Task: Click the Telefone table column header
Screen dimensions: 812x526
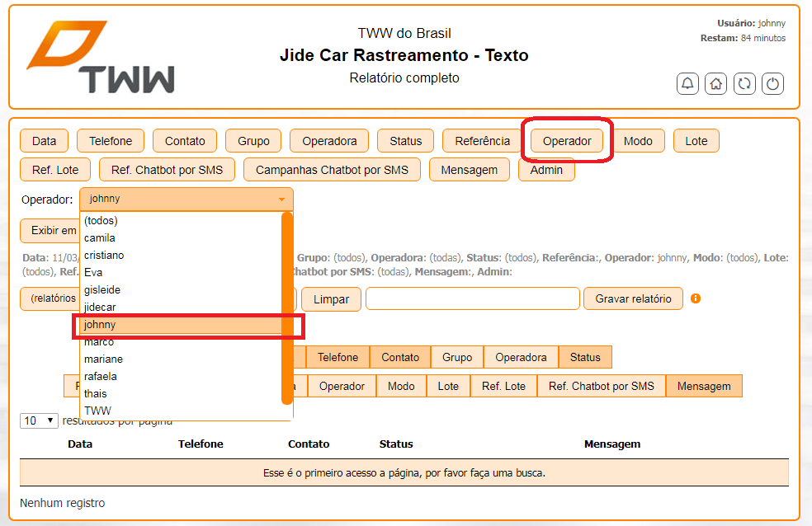Action: tap(201, 444)
